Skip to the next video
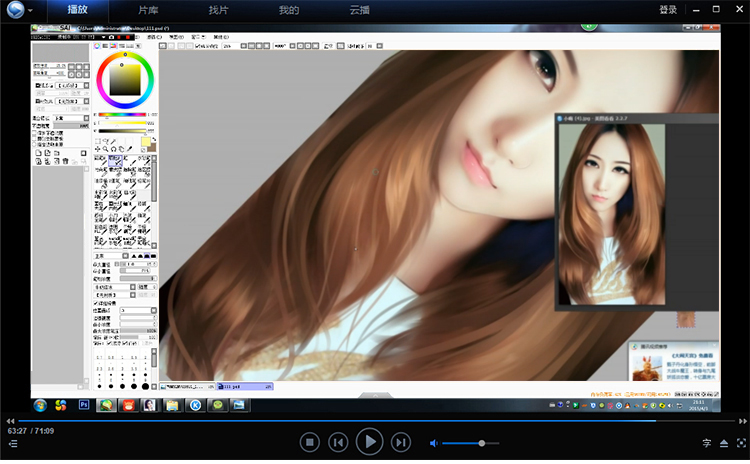Viewport: 750px width, 464px height. click(x=401, y=442)
